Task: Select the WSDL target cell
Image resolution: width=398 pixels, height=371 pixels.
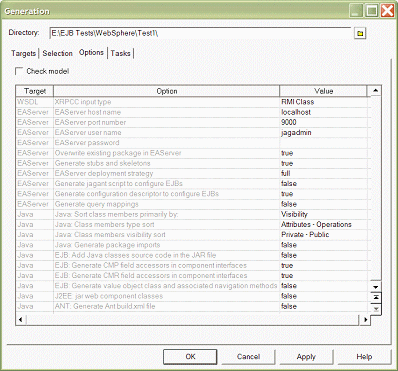Action: tap(35, 102)
